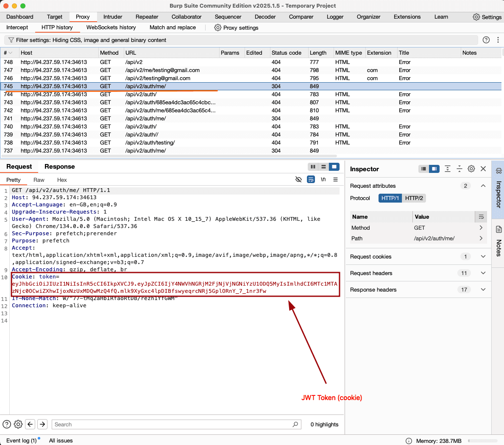Select HTTP/2 protocol toggle
Image resolution: width=504 pixels, height=445 pixels.
414,198
